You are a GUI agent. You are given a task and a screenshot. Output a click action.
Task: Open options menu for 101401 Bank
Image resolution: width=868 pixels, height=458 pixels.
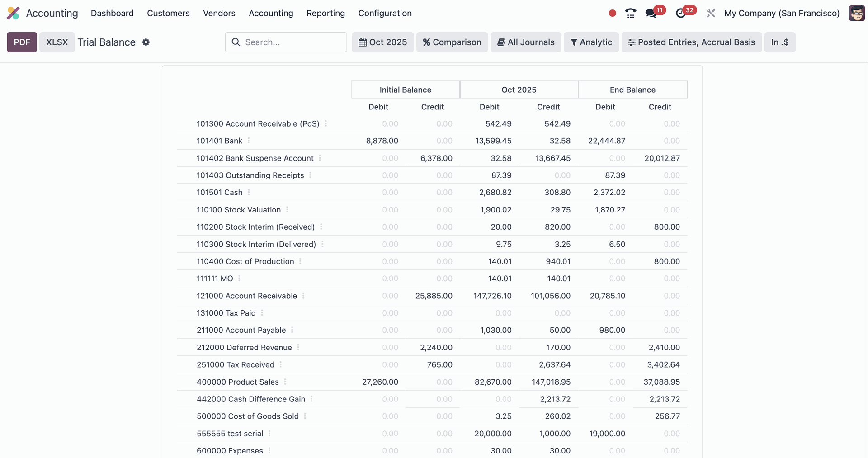(x=249, y=141)
